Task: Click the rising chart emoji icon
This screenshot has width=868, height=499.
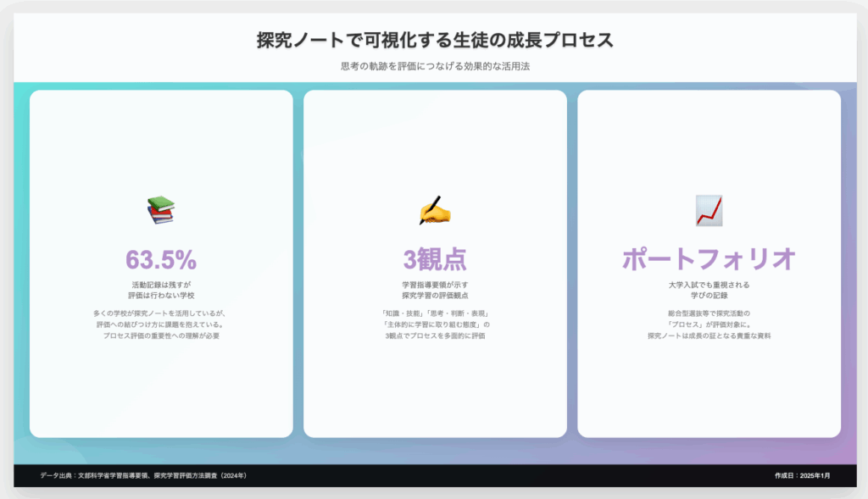Action: point(709,209)
